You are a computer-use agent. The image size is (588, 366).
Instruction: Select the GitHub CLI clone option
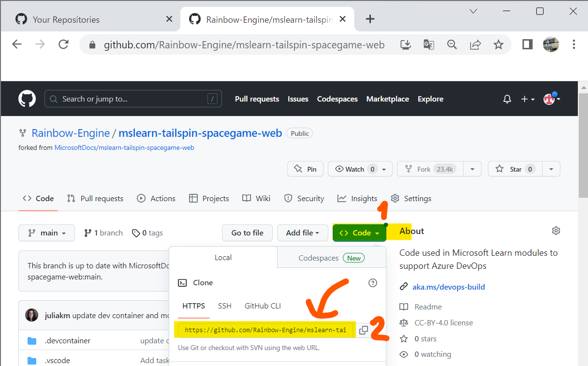coord(263,306)
